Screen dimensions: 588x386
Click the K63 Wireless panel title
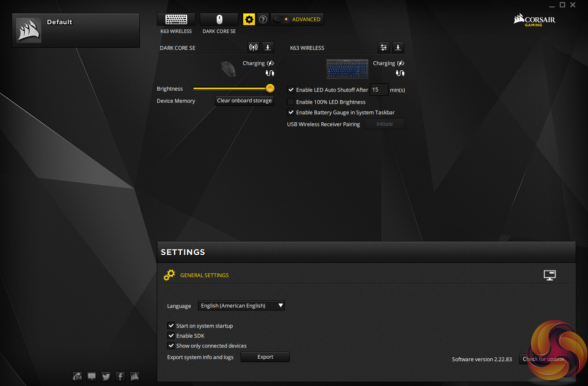tap(307, 48)
